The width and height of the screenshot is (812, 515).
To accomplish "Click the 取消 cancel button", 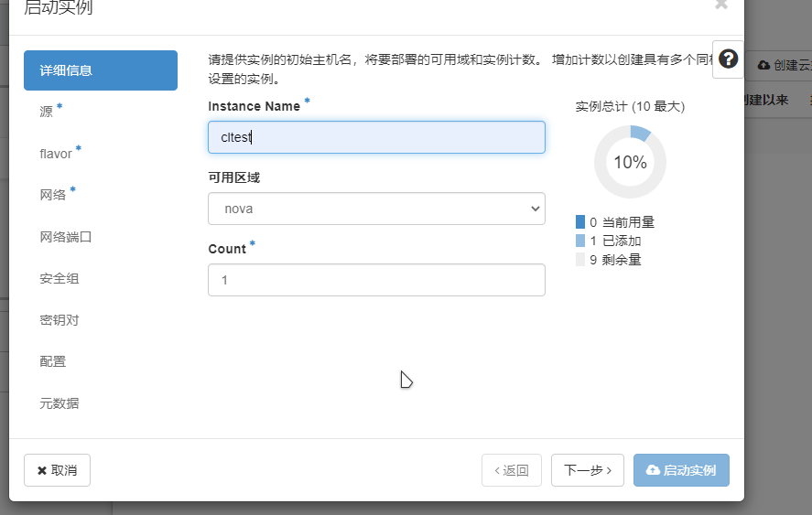I will [x=57, y=470].
